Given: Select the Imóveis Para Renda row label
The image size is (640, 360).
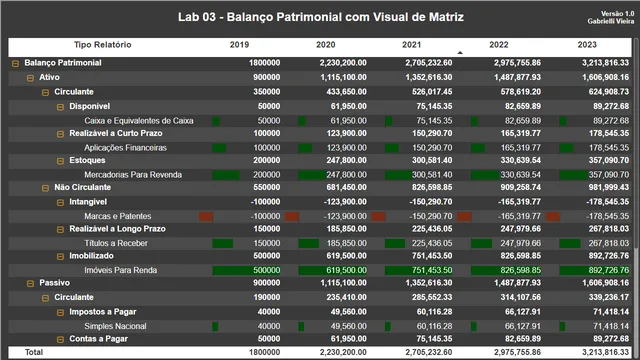Looking at the screenshot, I should point(120,270).
